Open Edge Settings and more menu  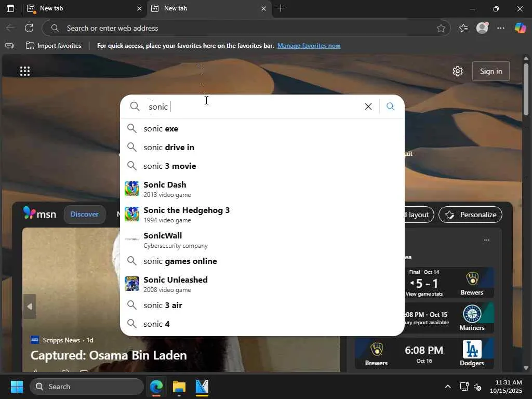pyautogui.click(x=500, y=28)
